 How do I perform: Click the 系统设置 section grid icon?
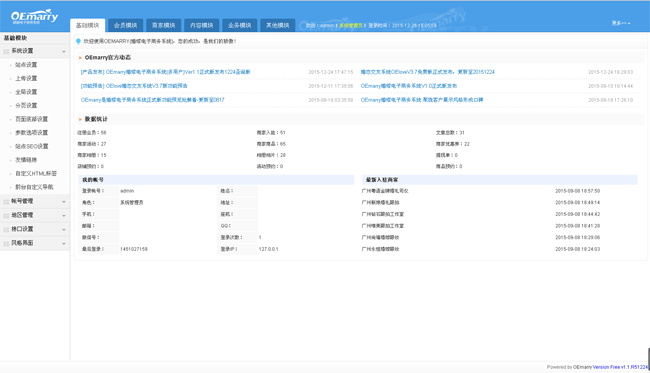click(x=6, y=51)
